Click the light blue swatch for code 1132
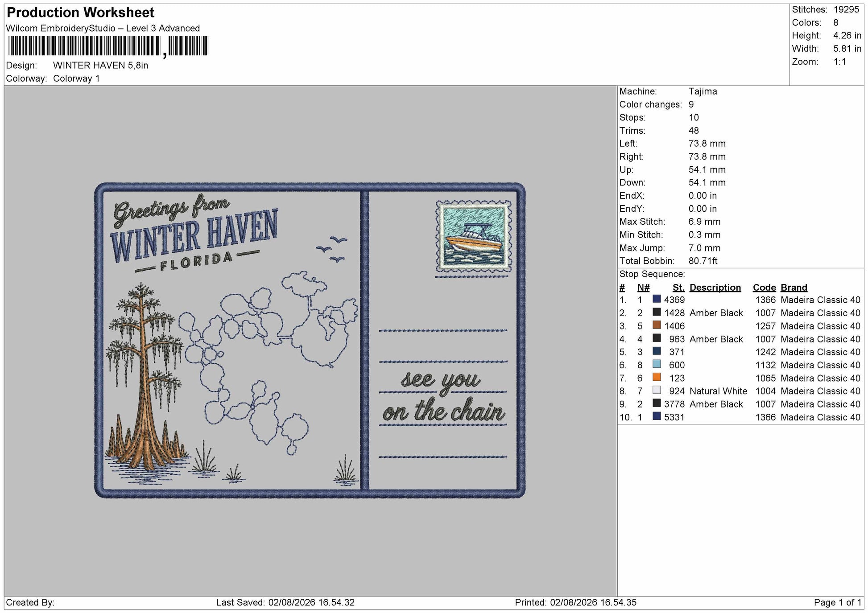 (x=657, y=364)
